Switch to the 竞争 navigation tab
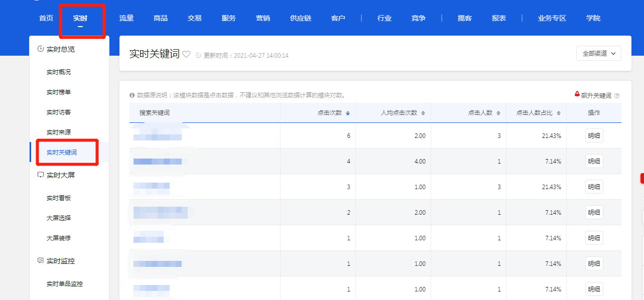This screenshot has width=644, height=300. [x=419, y=18]
